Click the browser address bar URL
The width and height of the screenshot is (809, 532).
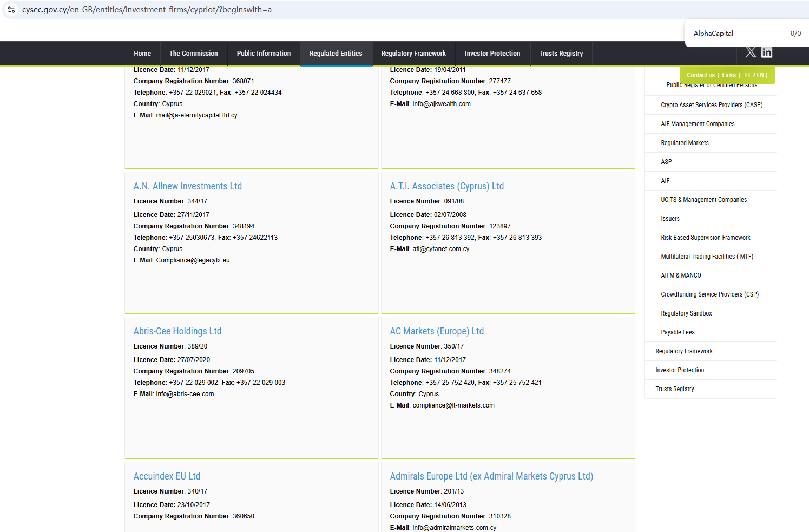click(147, 10)
